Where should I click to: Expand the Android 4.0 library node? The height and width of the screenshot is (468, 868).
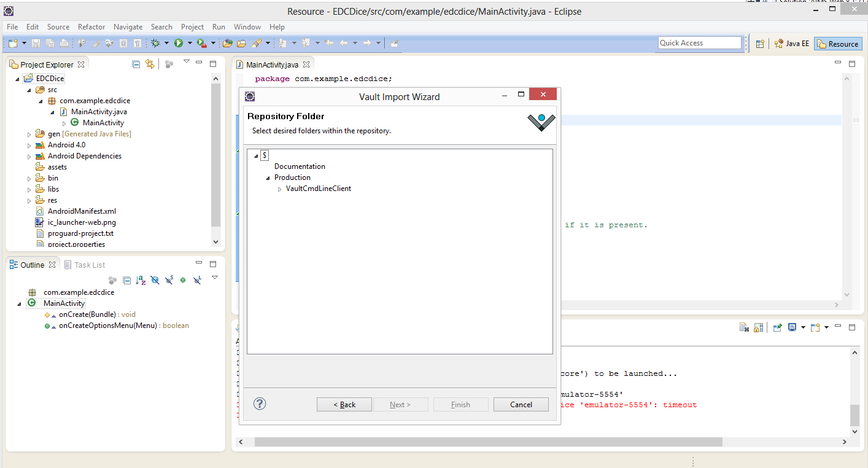tap(29, 145)
